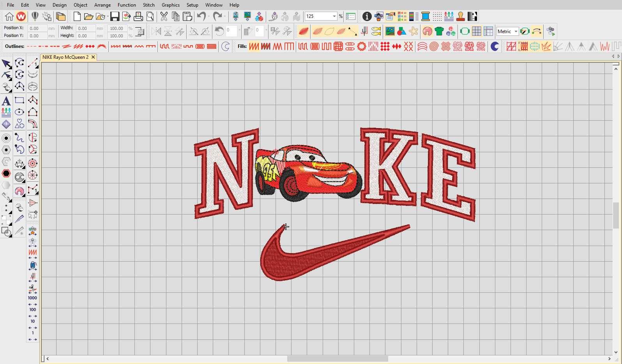Open design information with the black i icon
Image resolution: width=622 pixels, height=364 pixels.
pyautogui.click(x=367, y=16)
